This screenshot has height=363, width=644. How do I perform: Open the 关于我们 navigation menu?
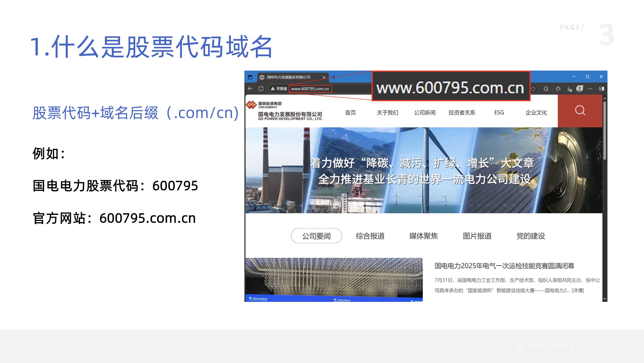pyautogui.click(x=387, y=112)
